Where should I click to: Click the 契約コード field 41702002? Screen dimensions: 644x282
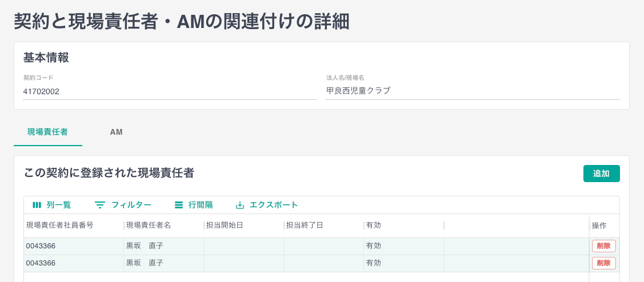[x=170, y=91]
